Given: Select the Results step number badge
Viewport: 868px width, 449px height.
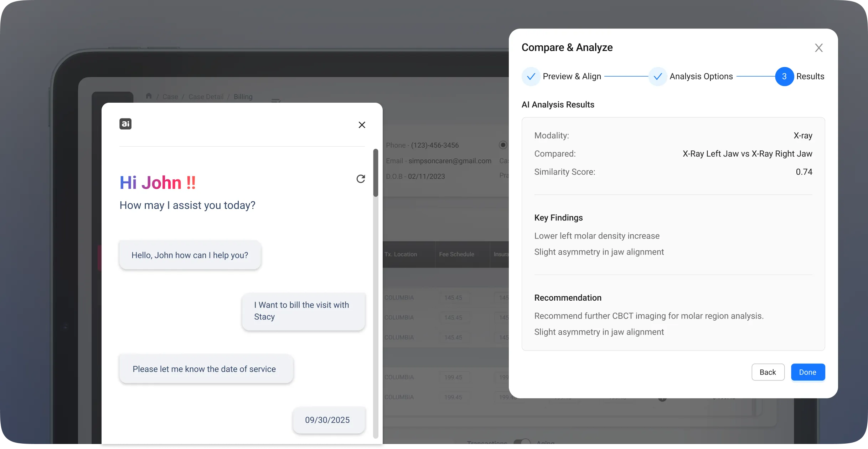Looking at the screenshot, I should [784, 76].
